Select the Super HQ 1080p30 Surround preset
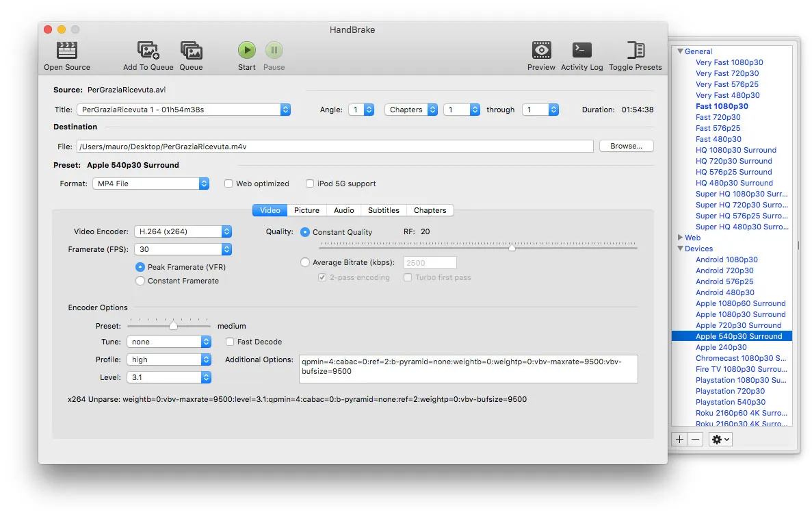The height and width of the screenshot is (519, 812). pos(742,194)
